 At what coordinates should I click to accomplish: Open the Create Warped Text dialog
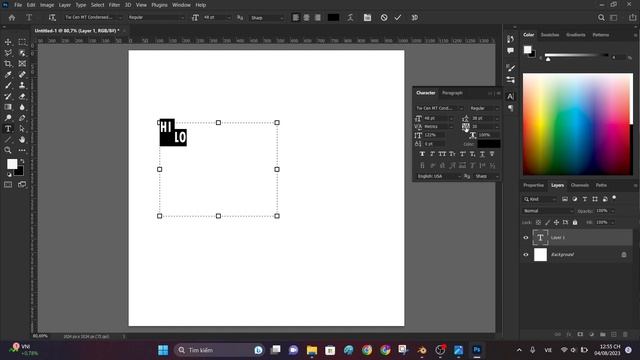pyautogui.click(x=350, y=18)
